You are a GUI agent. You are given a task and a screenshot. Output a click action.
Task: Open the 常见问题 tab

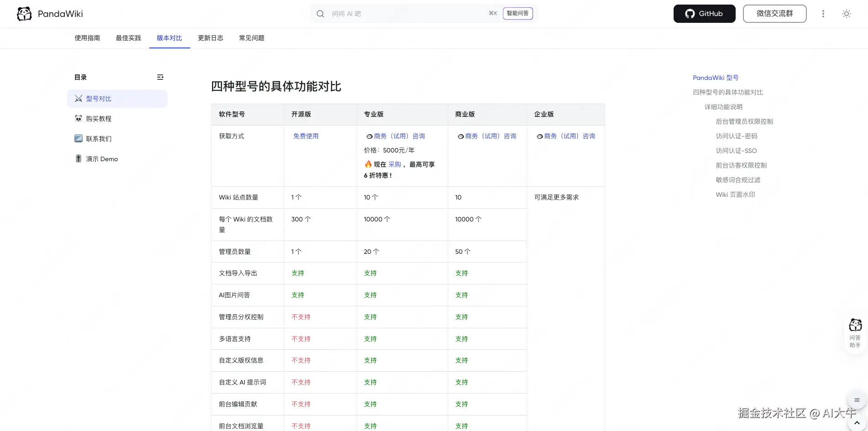[252, 38]
